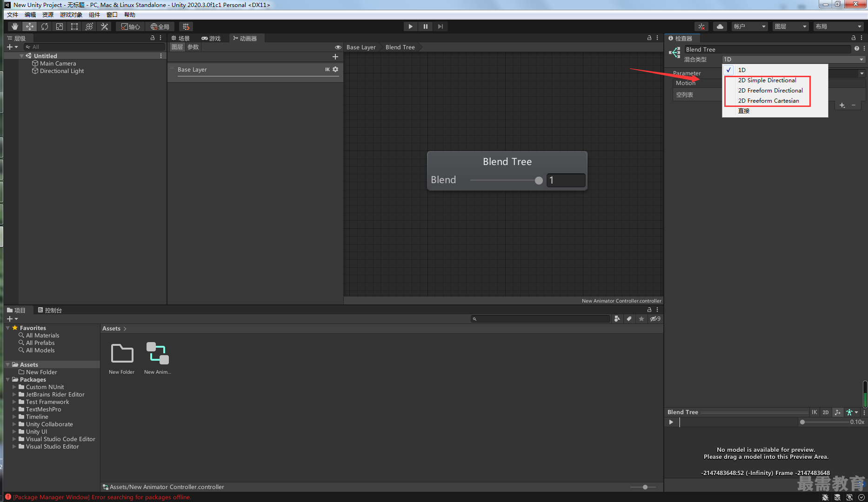Image resolution: width=868 pixels, height=502 pixels.
Task: Adjust preview speed slider 0.10x
Action: tap(825, 422)
